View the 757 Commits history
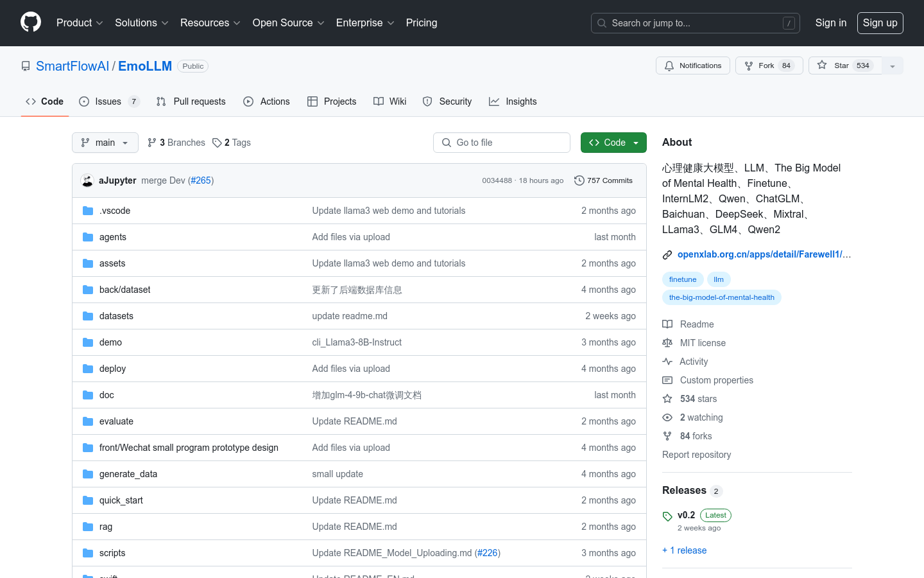The height and width of the screenshot is (578, 924). 603,180
